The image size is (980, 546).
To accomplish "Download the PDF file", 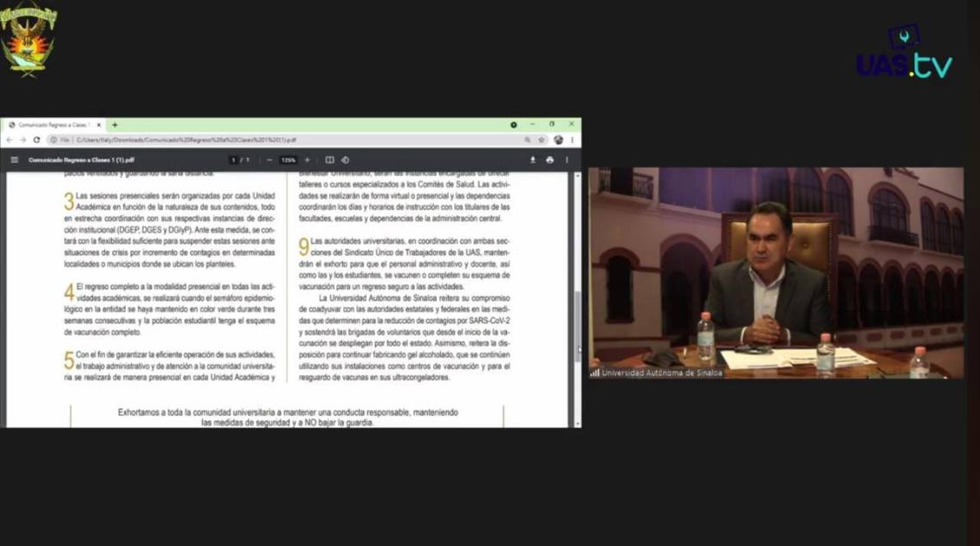I will coord(533,160).
